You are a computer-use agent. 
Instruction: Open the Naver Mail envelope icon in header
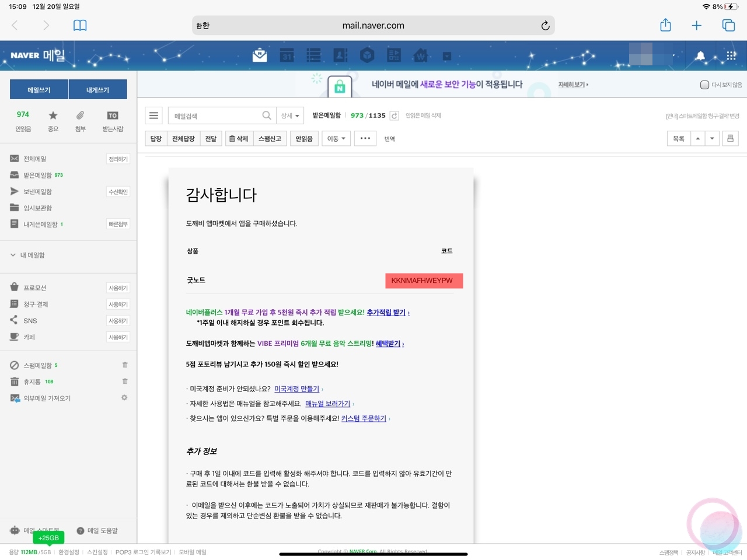(260, 55)
